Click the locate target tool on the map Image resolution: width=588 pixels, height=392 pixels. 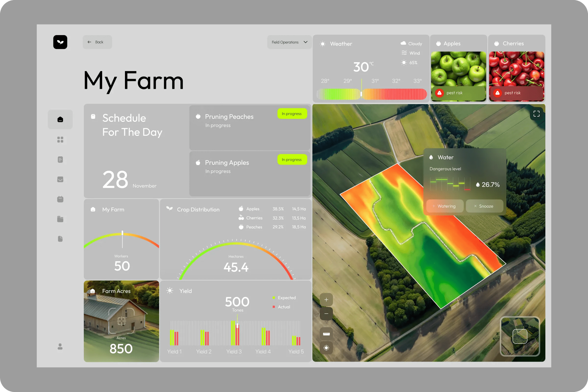pyautogui.click(x=326, y=347)
